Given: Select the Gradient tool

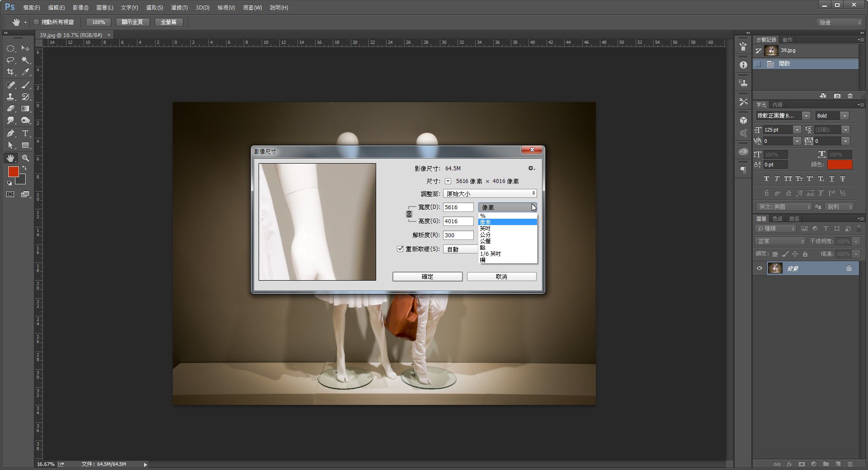Looking at the screenshot, I should (x=25, y=108).
